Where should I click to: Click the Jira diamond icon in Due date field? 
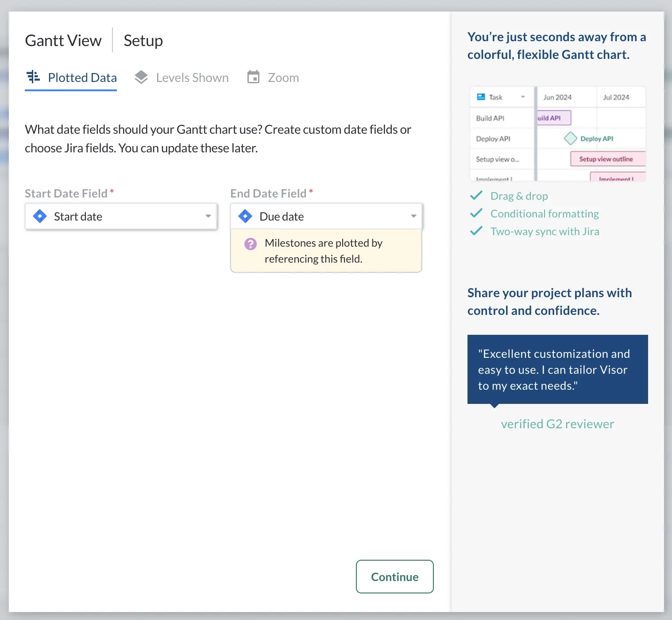click(245, 216)
